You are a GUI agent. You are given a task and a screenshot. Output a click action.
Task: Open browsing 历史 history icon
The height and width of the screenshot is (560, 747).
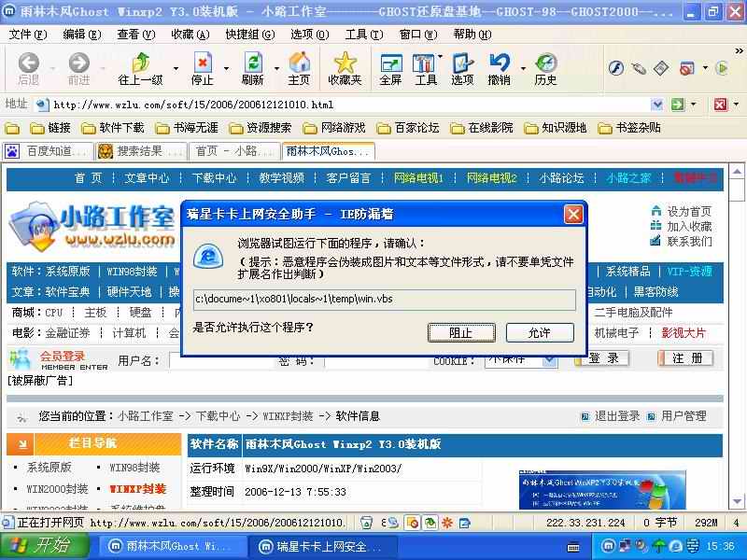pyautogui.click(x=545, y=68)
